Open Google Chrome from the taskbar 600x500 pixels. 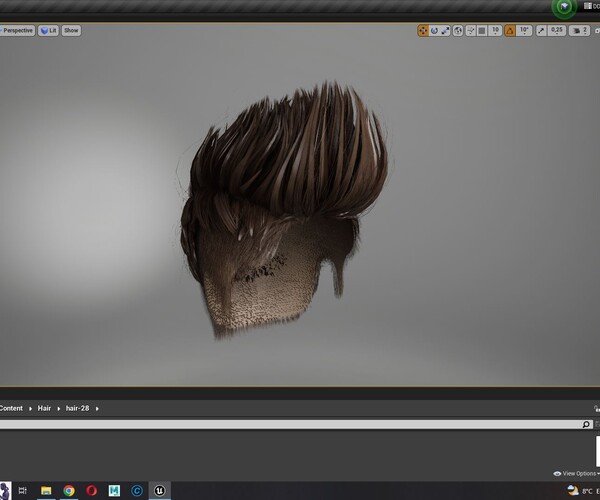[69, 490]
